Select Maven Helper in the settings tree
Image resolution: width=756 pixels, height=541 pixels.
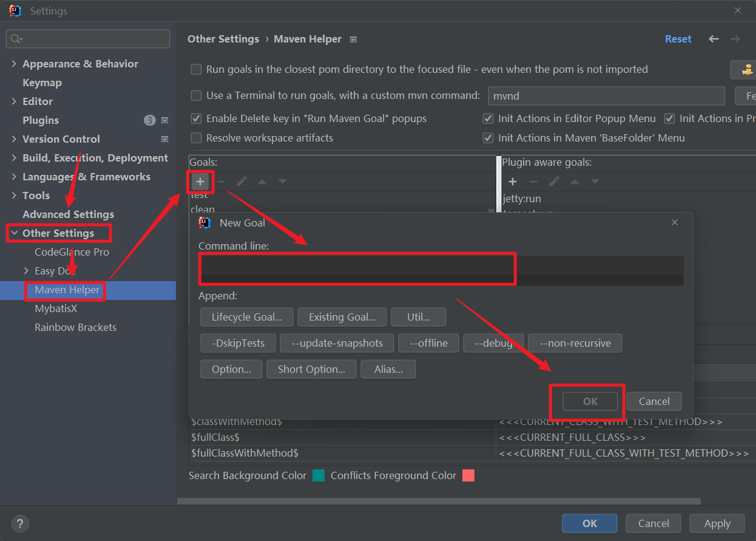click(x=67, y=290)
